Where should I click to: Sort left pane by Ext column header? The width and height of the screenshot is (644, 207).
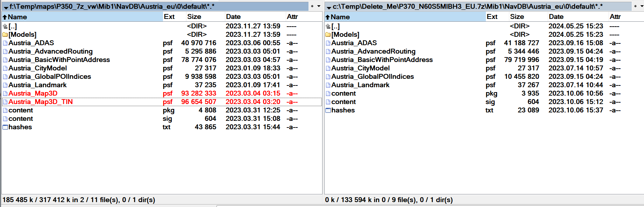(x=169, y=17)
